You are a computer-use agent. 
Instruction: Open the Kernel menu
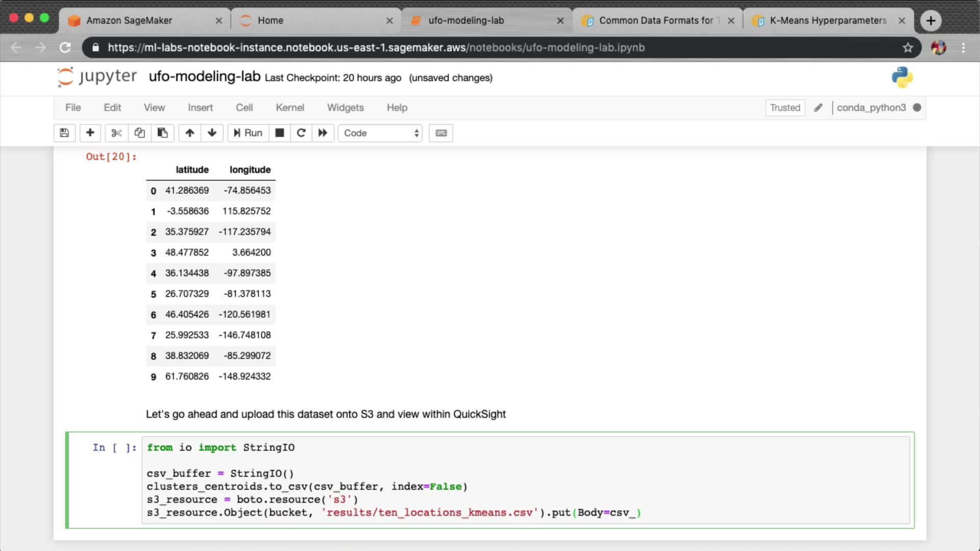coord(289,108)
